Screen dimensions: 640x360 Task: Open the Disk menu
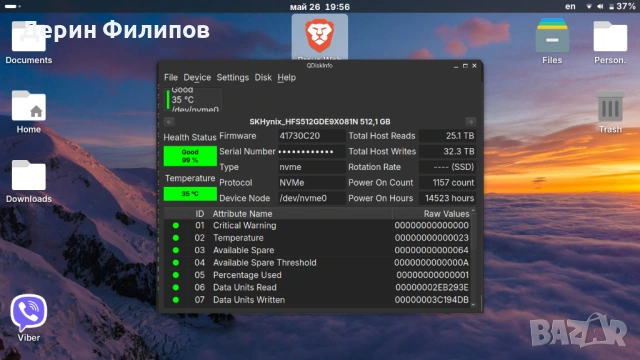[x=263, y=77]
